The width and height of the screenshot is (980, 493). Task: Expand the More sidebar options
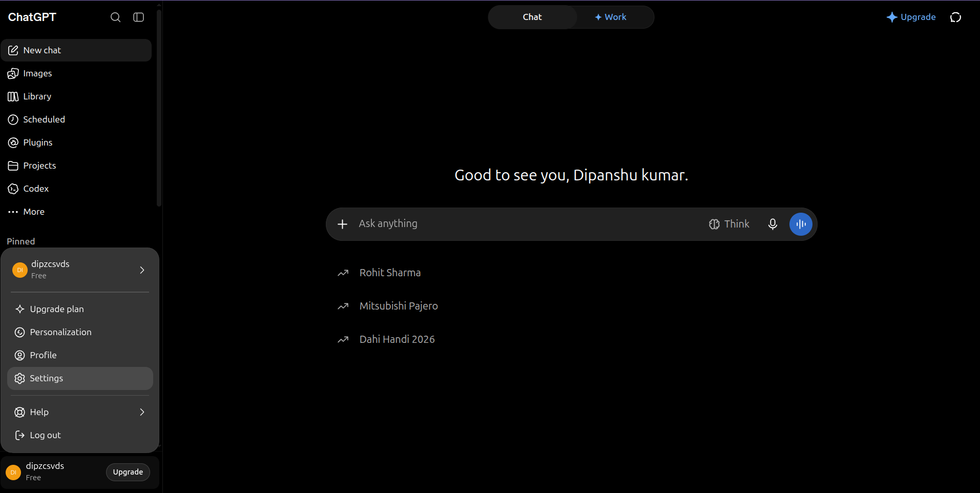click(76, 212)
